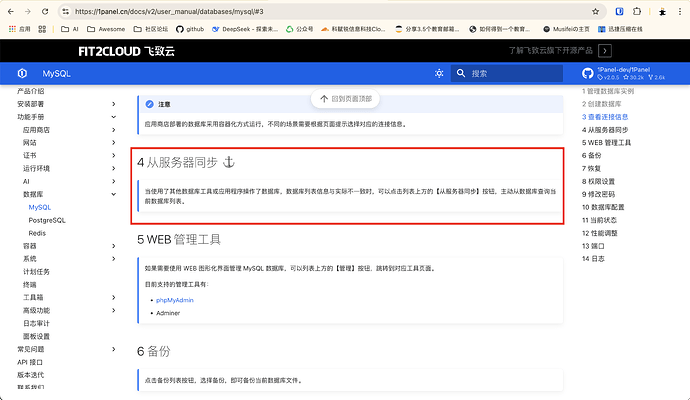Open the 1Panel-dev/1Panel GitHub repository link
The width and height of the screenshot is (690, 400).
(x=623, y=73)
